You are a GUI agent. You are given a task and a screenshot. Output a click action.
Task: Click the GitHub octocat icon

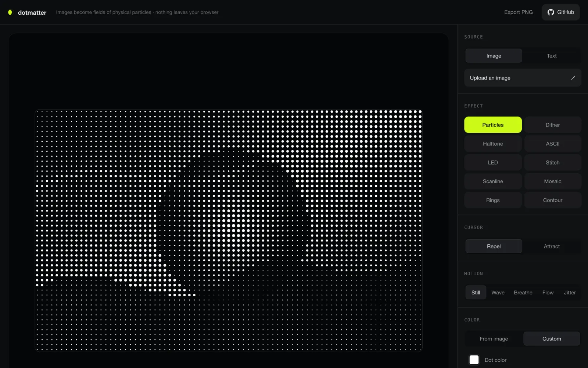(551, 12)
